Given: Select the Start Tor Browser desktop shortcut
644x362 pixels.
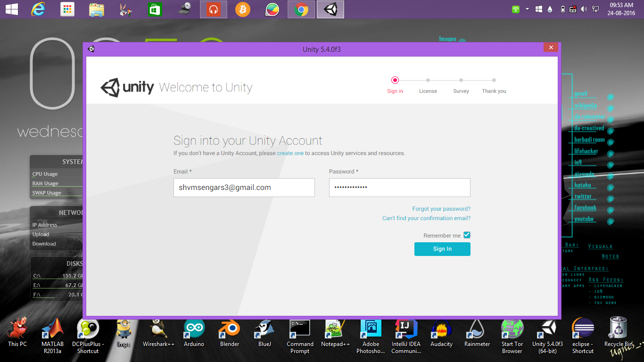Looking at the screenshot, I should (x=512, y=336).
